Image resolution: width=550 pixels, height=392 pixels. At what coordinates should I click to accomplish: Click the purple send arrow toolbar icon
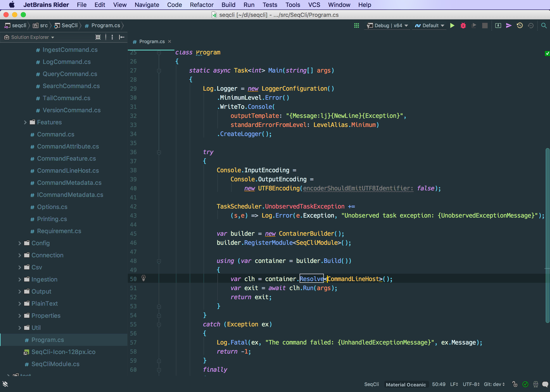(509, 26)
